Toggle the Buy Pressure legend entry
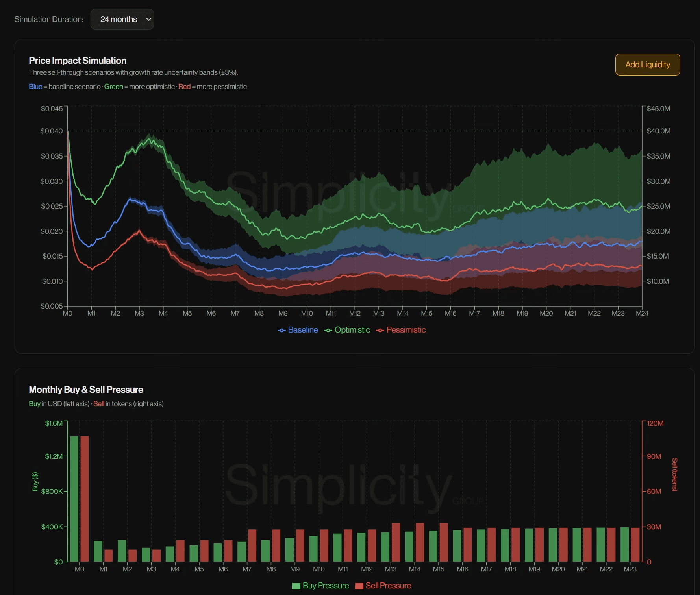 click(320, 586)
